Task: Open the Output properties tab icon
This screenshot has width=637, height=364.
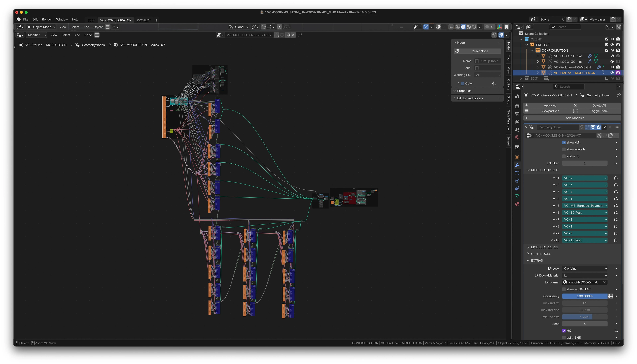Action: coord(517,114)
